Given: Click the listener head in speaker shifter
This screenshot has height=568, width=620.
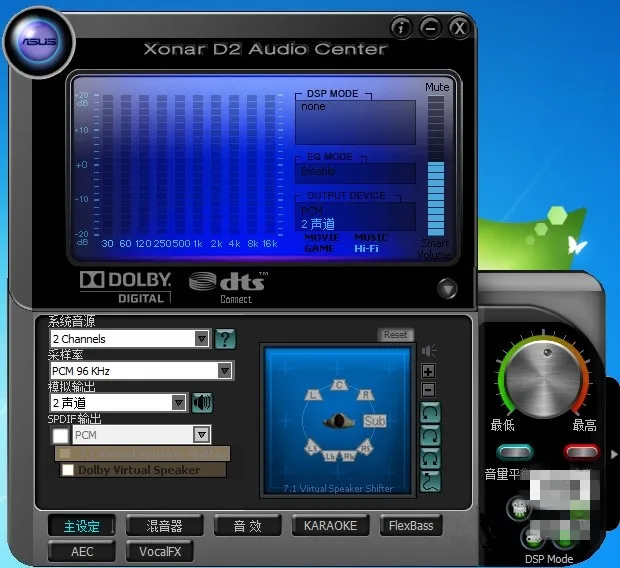Looking at the screenshot, I should [338, 421].
